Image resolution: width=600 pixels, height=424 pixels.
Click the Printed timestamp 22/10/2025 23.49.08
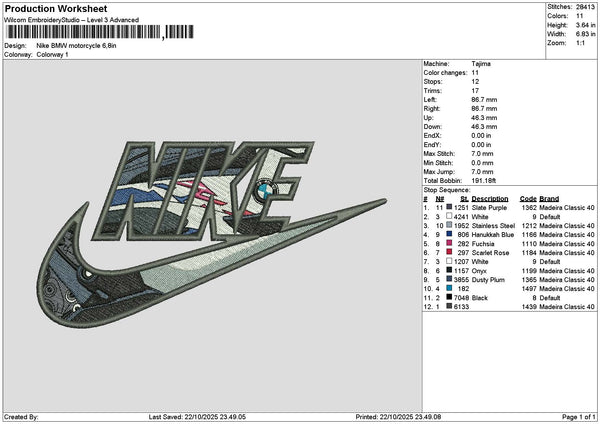pos(411,417)
